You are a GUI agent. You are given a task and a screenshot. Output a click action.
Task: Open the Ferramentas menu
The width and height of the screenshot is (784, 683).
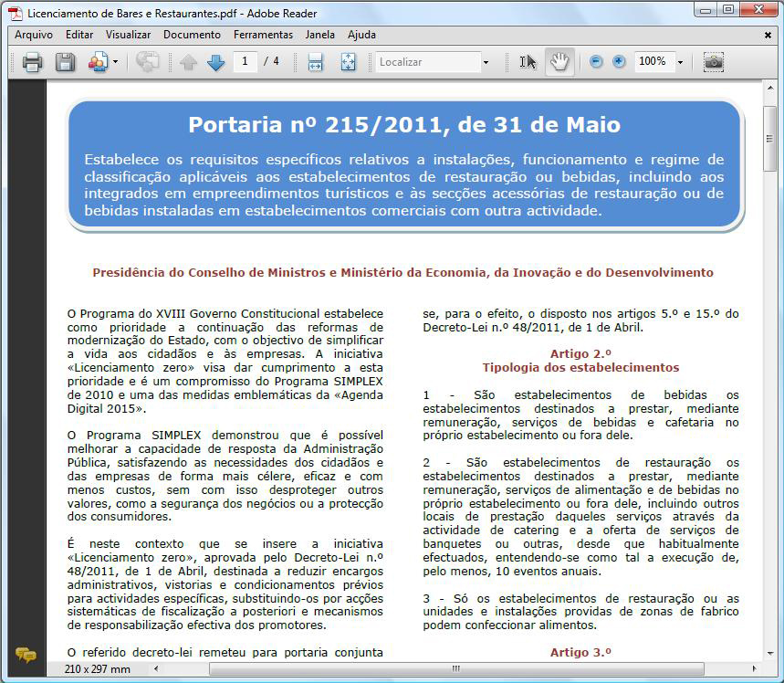click(x=263, y=35)
